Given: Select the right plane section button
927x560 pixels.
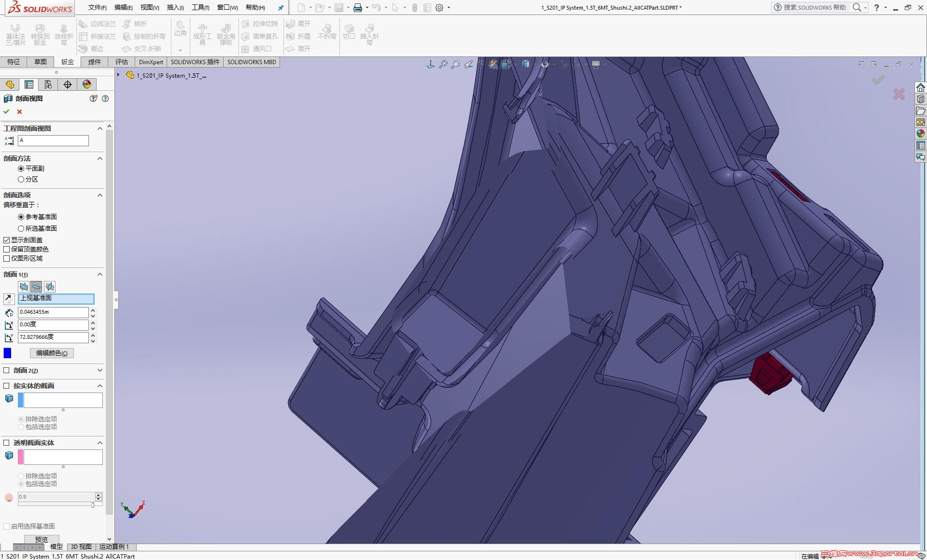Looking at the screenshot, I should tap(50, 286).
